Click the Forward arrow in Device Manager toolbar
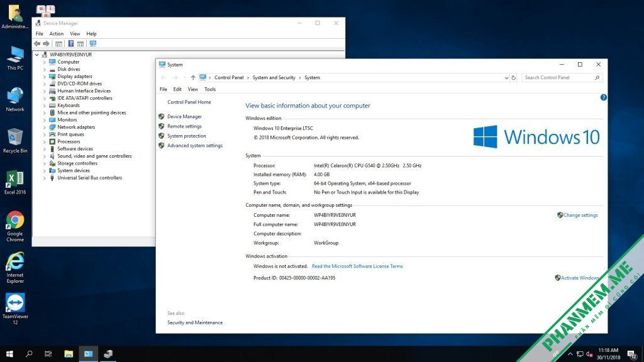The height and width of the screenshot is (362, 644). [46, 43]
